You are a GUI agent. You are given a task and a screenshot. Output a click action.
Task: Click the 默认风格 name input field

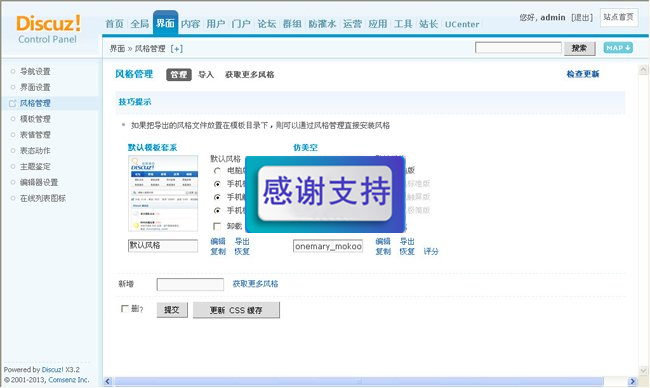(163, 245)
